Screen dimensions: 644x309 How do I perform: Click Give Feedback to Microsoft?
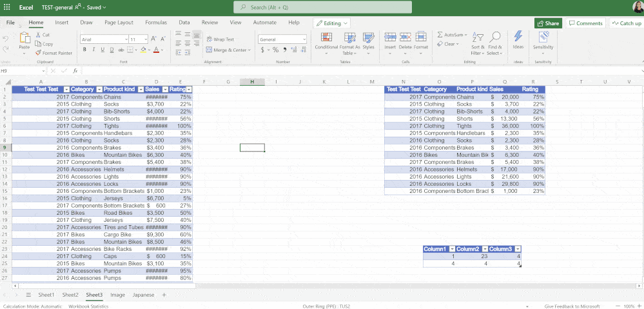(x=572, y=306)
